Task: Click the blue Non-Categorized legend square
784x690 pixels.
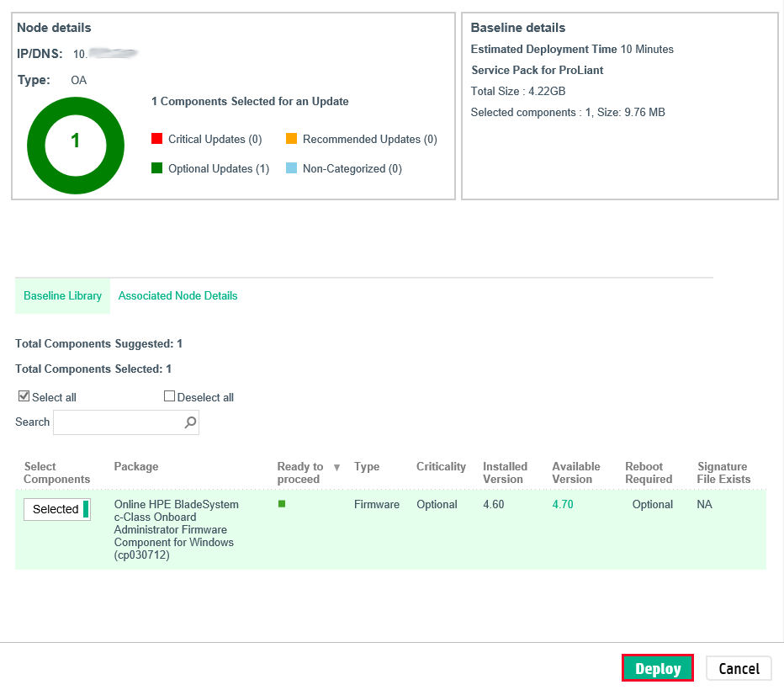Action: tap(292, 167)
